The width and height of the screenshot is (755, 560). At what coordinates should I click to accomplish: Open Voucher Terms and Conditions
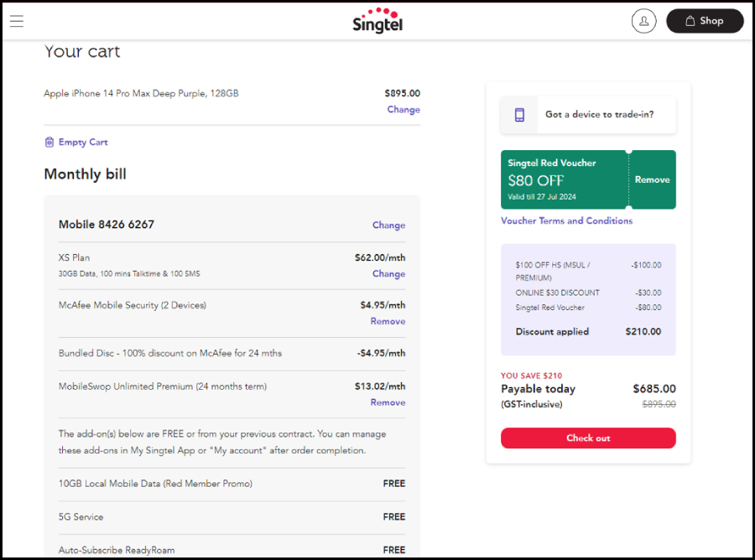(x=567, y=220)
